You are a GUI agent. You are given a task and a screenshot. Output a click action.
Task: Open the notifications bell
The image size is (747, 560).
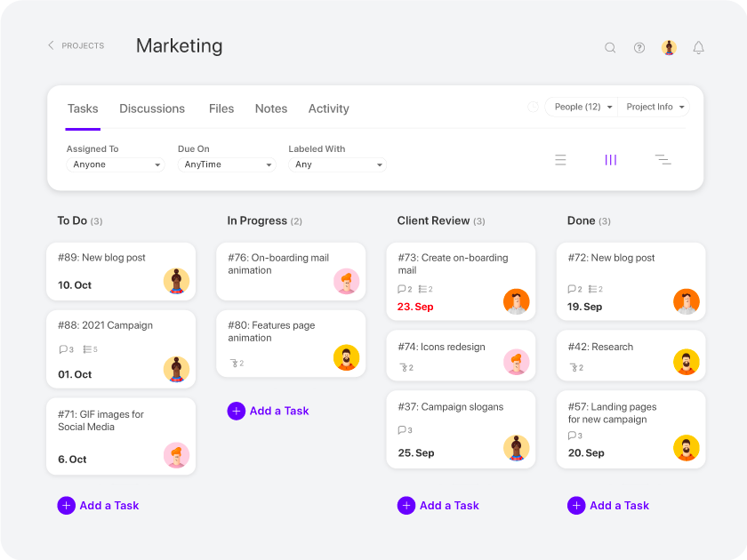click(x=698, y=47)
